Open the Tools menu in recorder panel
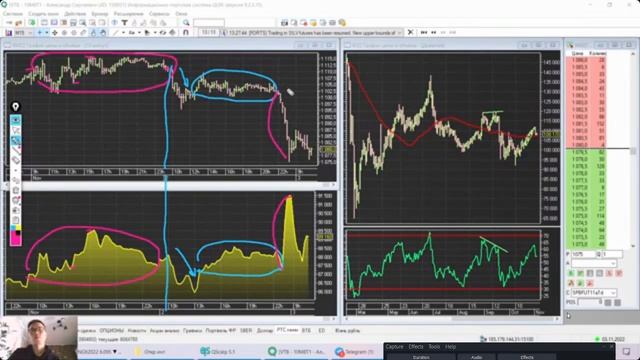The width and height of the screenshot is (640, 360). coord(434,347)
